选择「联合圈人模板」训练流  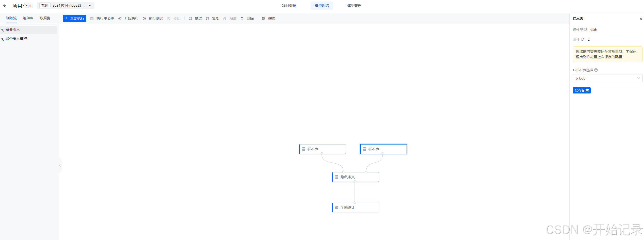[x=17, y=38]
